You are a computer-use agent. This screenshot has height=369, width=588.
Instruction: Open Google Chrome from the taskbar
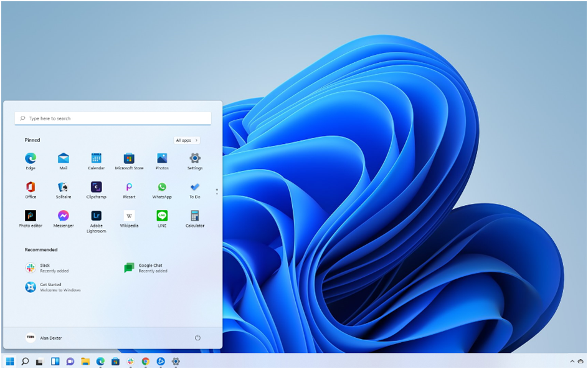click(x=146, y=361)
